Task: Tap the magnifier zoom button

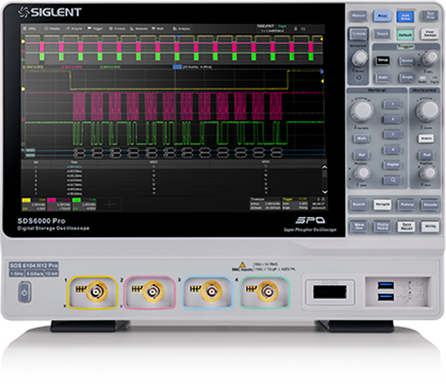Action: tap(393, 180)
